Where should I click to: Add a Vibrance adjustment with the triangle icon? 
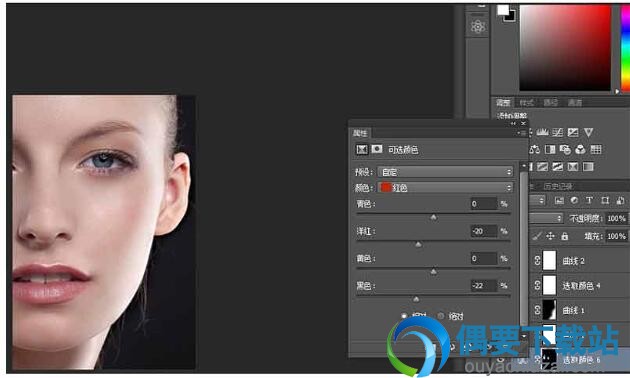pos(588,132)
